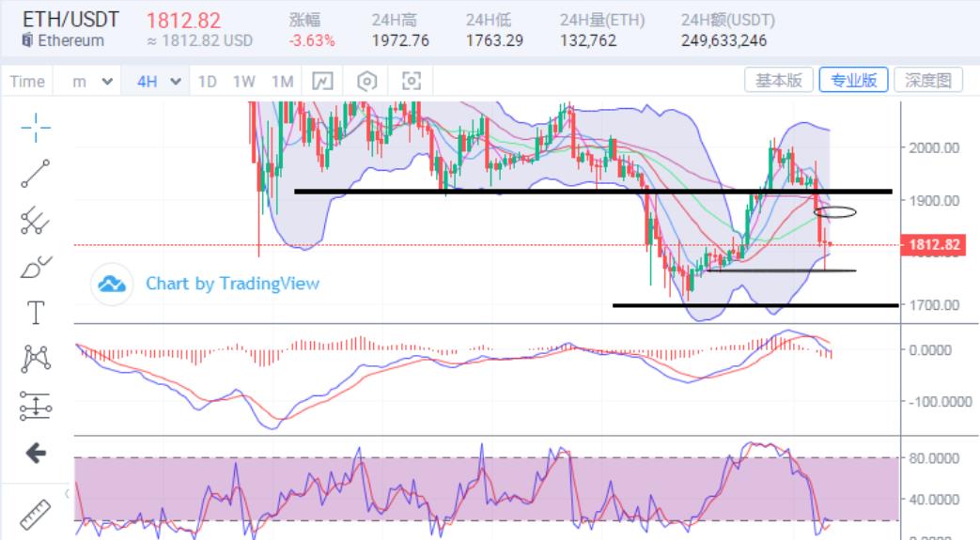Switch to the 1M timeframe
Screen dimensions: 980x540
point(282,81)
